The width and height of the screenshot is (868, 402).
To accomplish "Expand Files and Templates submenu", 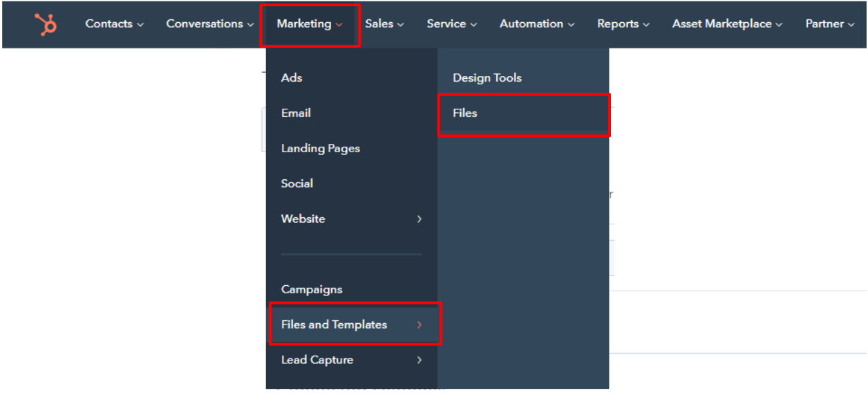I will pos(355,325).
